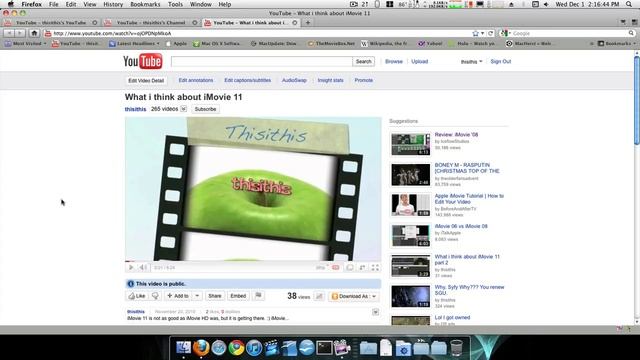Screen dimensions: 640x360
Task: Open Safari from the Dock
Action: tap(218, 348)
